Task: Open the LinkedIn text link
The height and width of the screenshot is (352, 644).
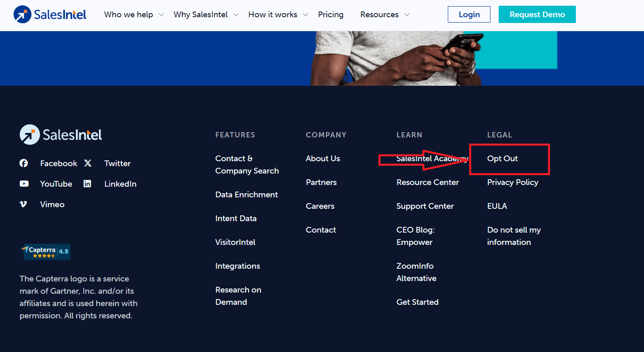Action: pos(120,184)
